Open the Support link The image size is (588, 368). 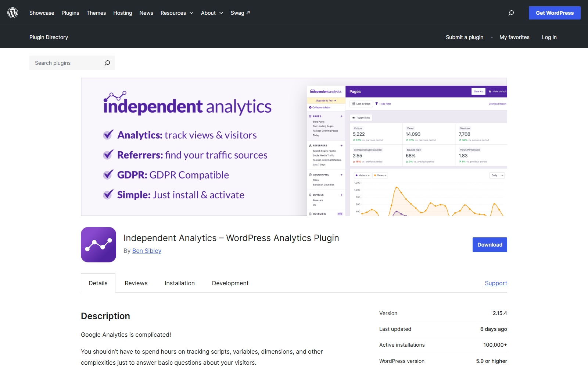(496, 283)
